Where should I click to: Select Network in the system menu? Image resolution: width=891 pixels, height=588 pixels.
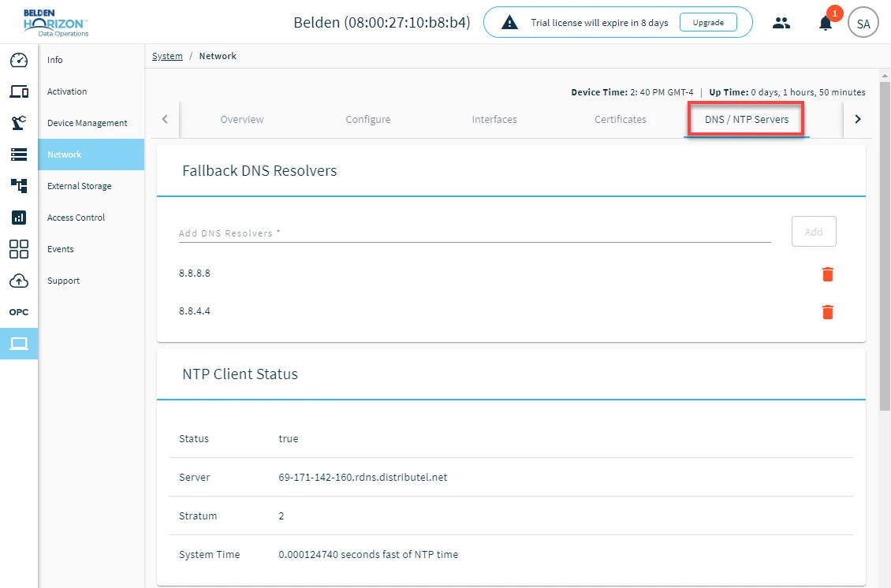pyautogui.click(x=91, y=154)
